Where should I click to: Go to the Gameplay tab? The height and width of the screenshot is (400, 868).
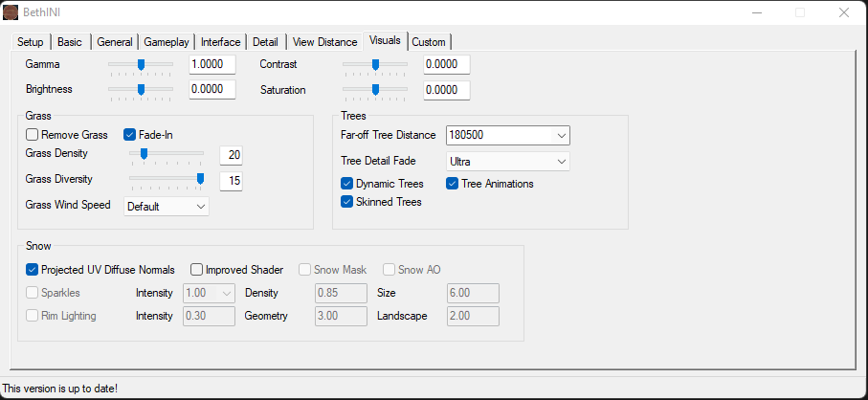167,42
